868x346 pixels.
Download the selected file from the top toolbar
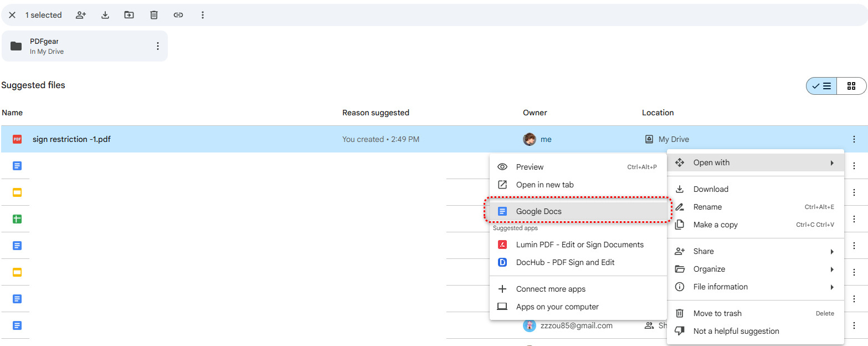[x=105, y=15]
